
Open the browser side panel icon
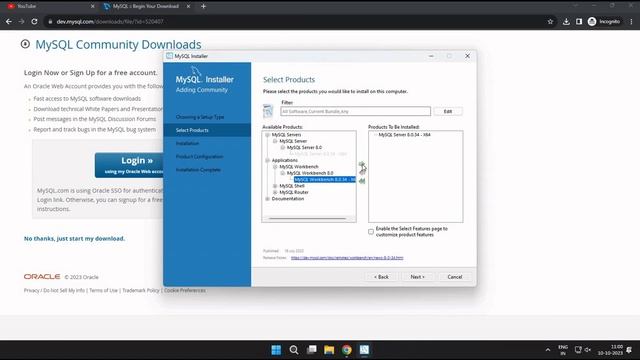[579, 21]
